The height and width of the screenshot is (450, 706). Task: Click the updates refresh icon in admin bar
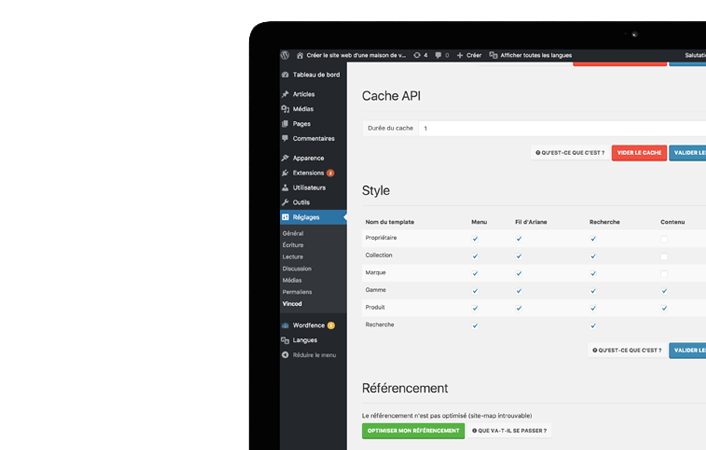(417, 55)
